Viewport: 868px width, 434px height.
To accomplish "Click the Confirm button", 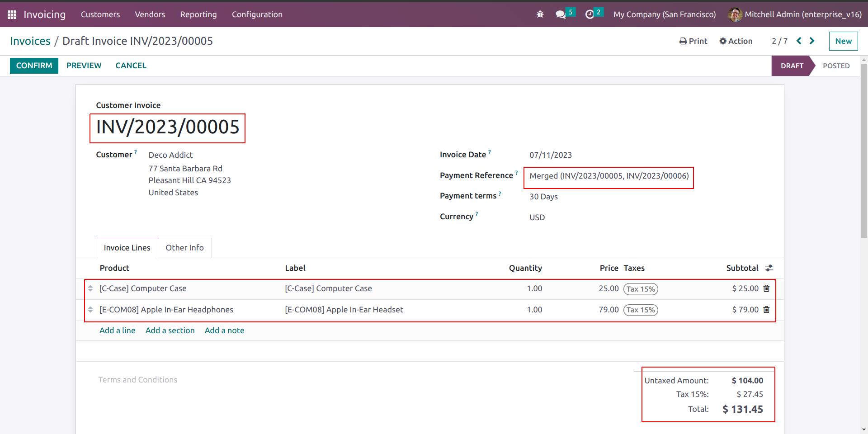I will tap(34, 66).
